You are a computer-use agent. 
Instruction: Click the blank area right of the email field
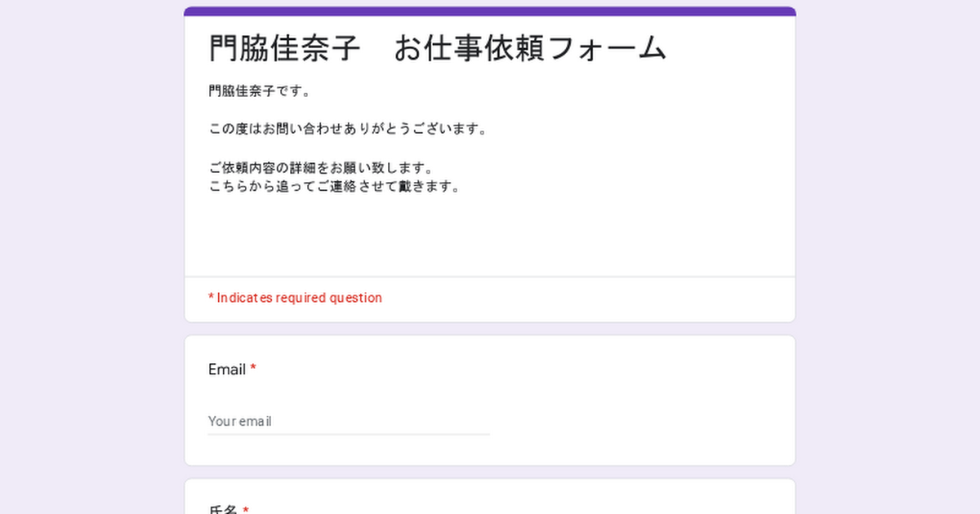pos(637,421)
